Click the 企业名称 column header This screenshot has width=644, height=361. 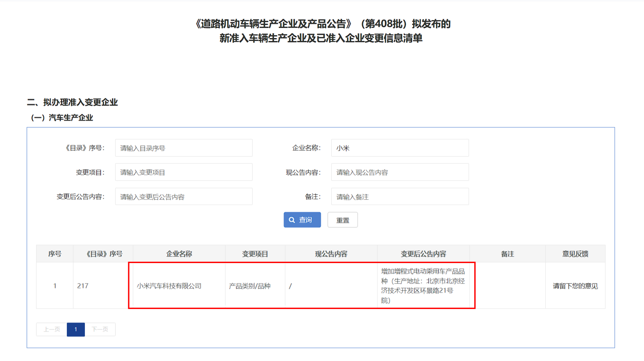point(179,254)
